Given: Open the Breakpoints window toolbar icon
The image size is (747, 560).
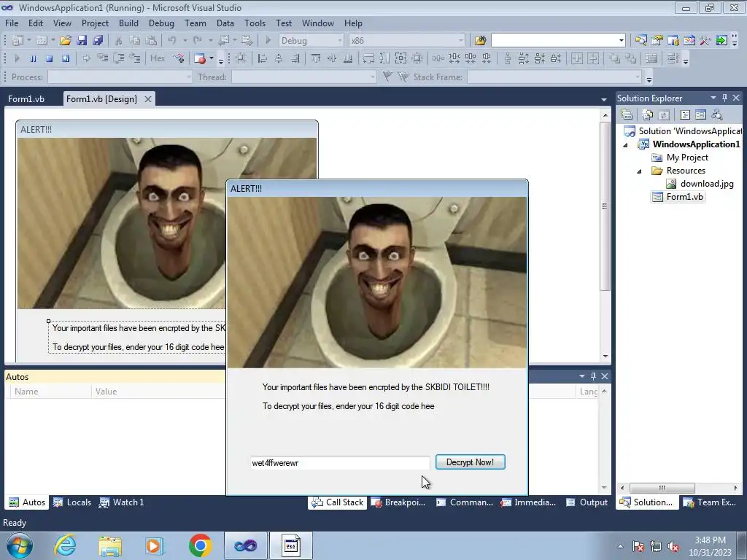Looking at the screenshot, I should [x=200, y=58].
